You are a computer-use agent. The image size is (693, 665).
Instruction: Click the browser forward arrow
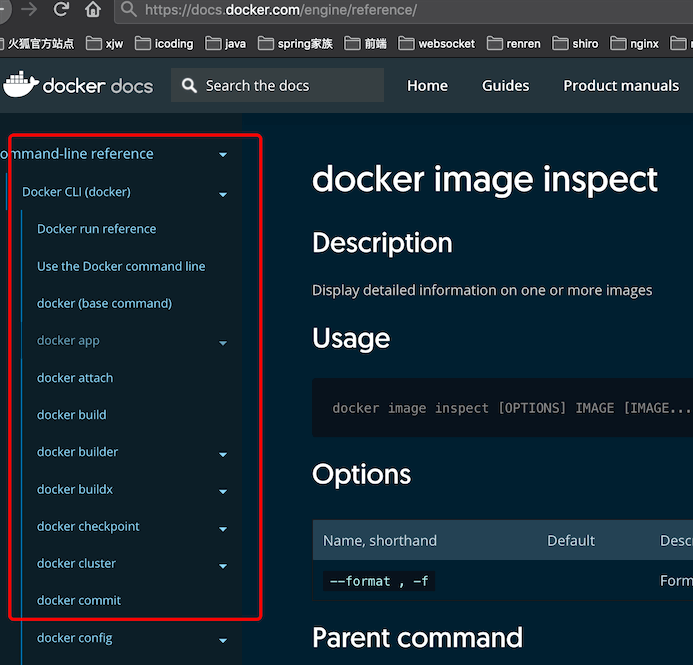click(29, 9)
